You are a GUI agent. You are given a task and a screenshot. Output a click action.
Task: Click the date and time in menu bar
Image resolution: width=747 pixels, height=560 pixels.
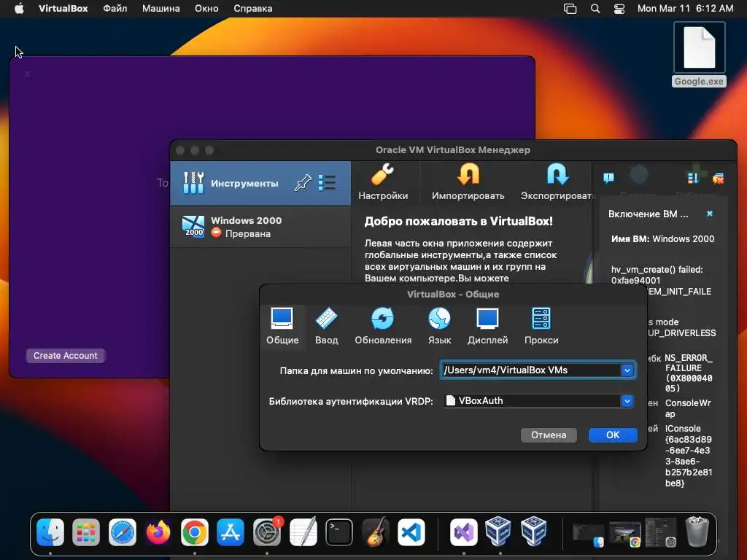pos(685,9)
